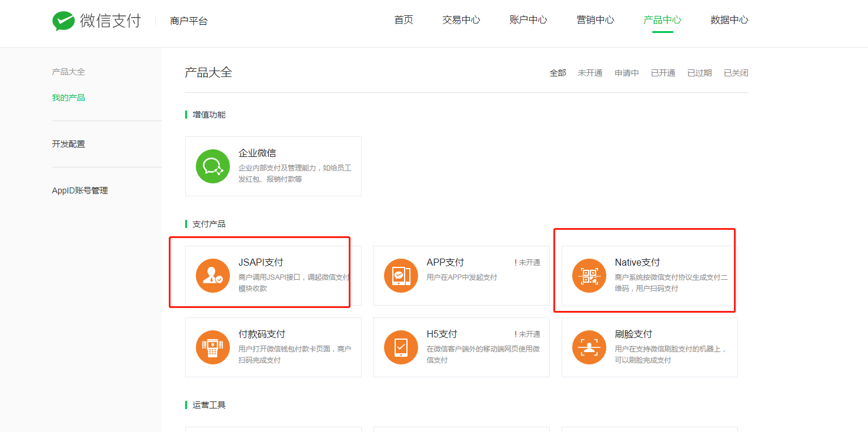Click the 商户平台 header text

click(189, 21)
